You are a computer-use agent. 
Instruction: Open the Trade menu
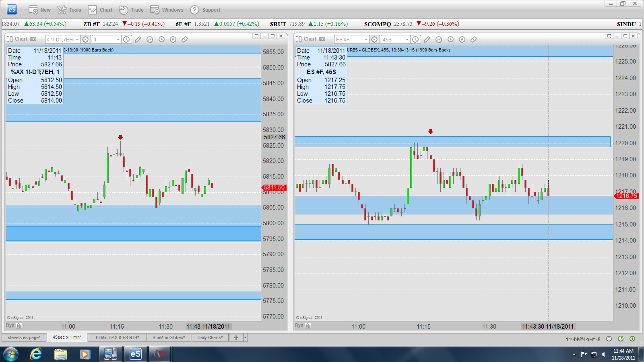[132, 10]
